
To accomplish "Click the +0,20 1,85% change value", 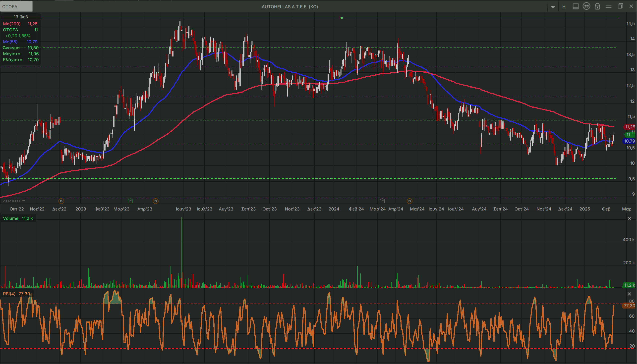I will 18,36.
